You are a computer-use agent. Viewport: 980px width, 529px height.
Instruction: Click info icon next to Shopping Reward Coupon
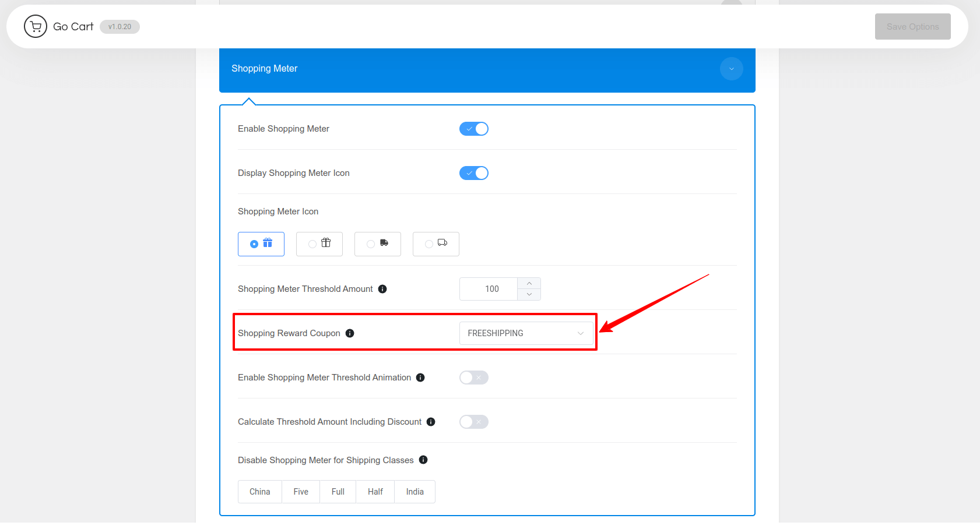point(350,333)
